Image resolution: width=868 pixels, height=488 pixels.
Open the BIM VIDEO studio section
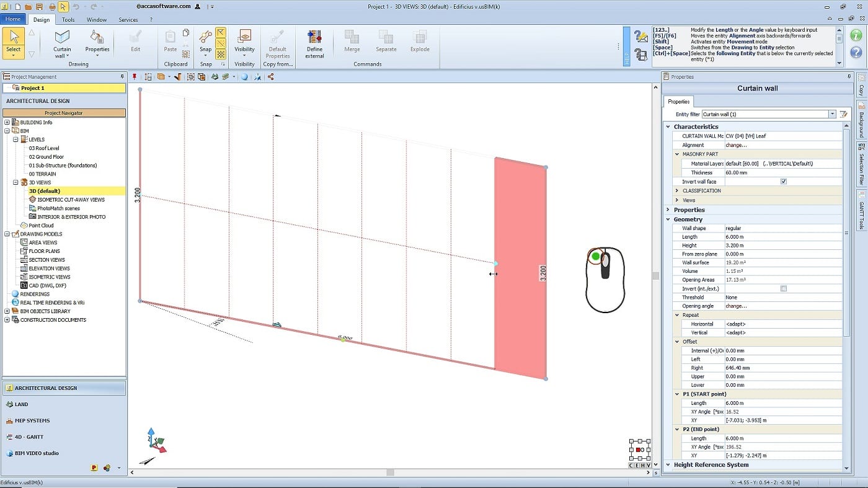[64, 453]
